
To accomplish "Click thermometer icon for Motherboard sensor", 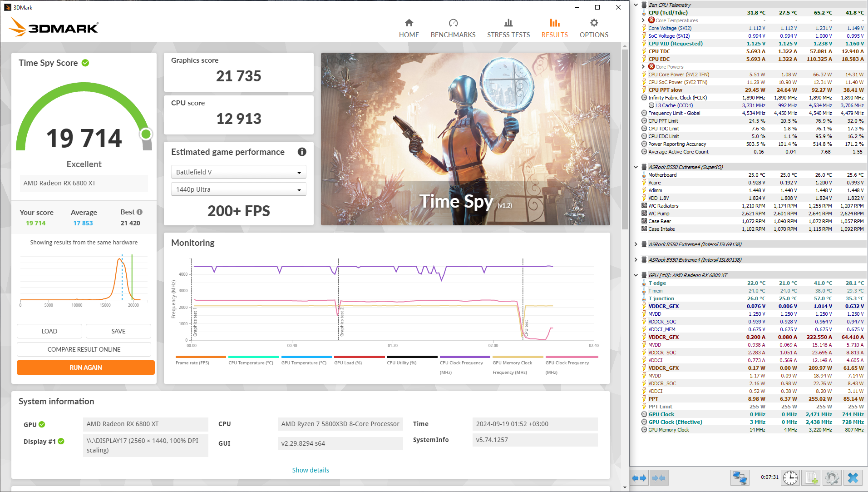I will click(x=644, y=175).
